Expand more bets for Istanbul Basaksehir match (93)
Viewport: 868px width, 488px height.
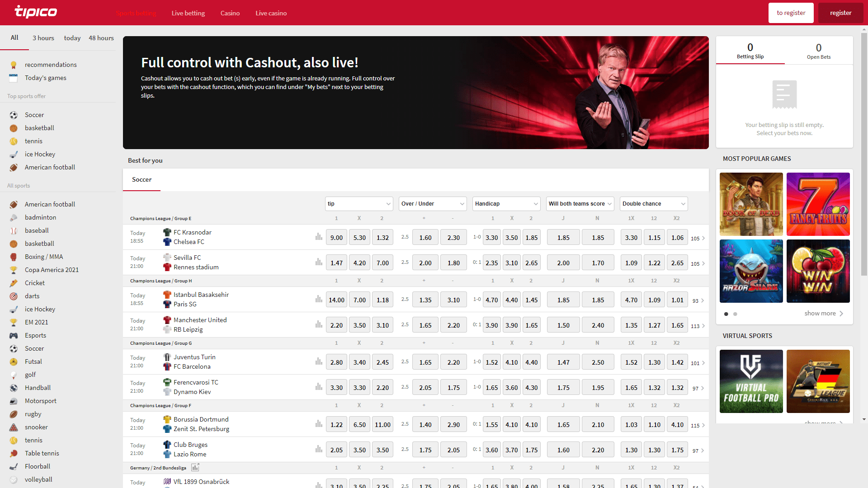(698, 300)
